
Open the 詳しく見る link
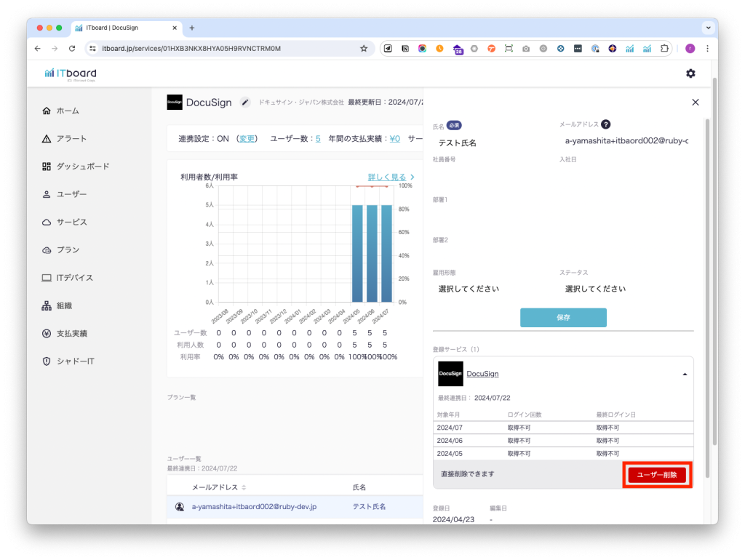(391, 177)
